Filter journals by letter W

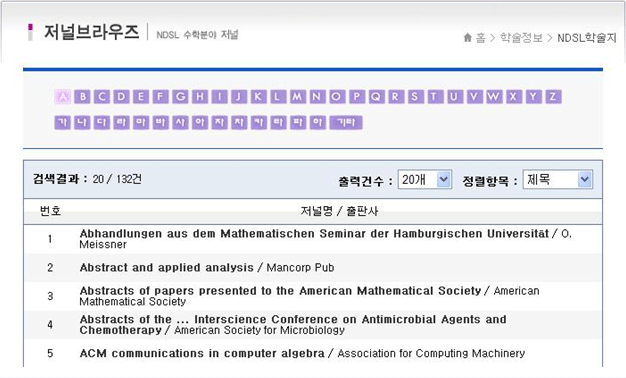point(494,97)
